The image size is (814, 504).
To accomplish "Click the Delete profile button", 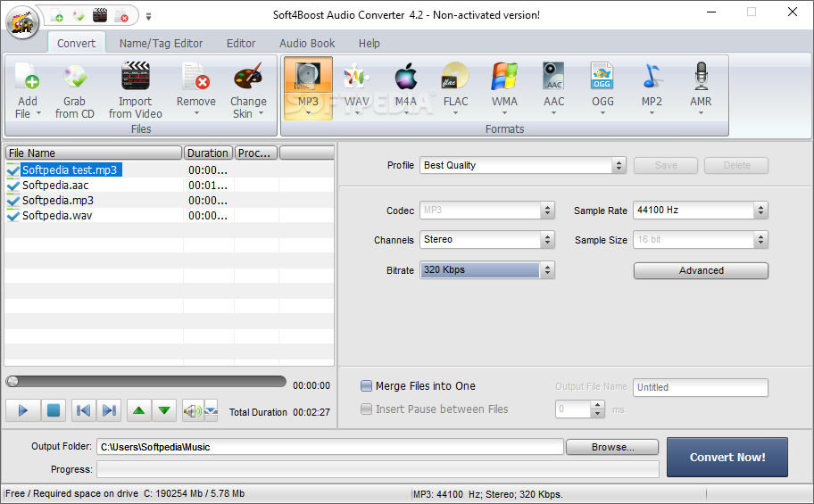I will pos(736,165).
